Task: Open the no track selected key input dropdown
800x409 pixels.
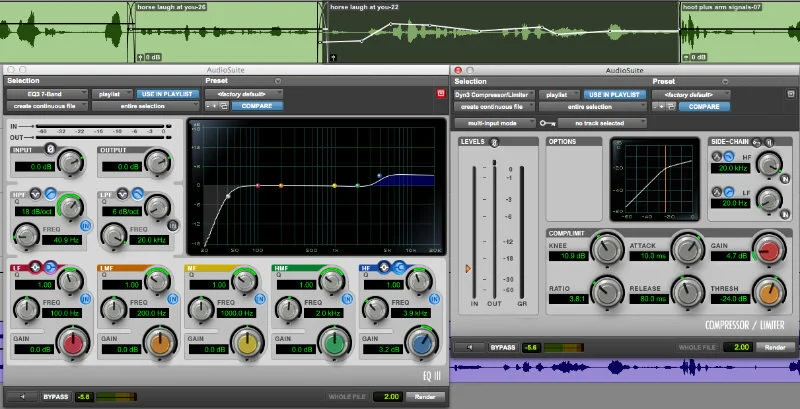Action: 602,123
